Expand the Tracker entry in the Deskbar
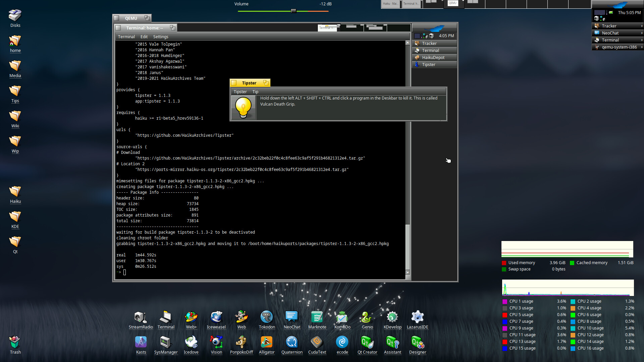The height and width of the screenshot is (362, 644). click(642, 26)
